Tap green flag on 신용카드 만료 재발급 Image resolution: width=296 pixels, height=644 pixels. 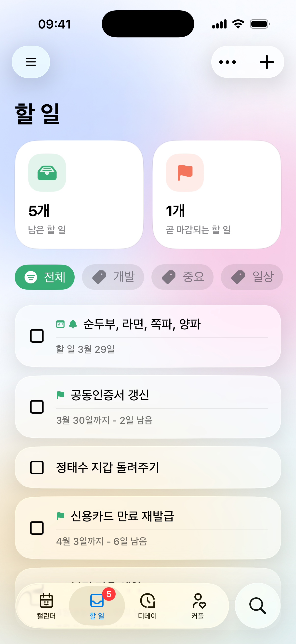(60, 516)
